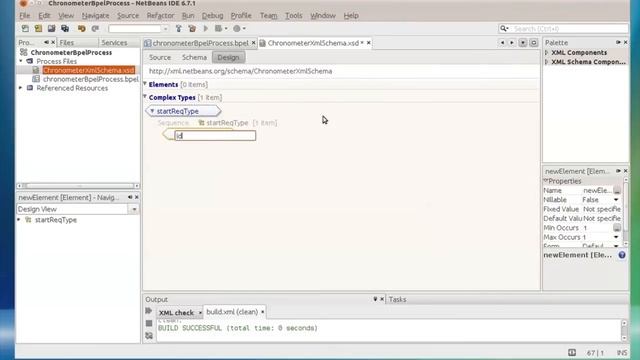
Task: Open the Team menu
Action: (x=268, y=16)
